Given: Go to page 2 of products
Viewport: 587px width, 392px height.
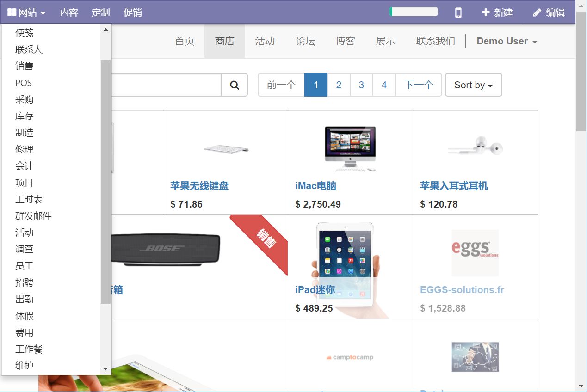Looking at the screenshot, I should click(x=339, y=85).
